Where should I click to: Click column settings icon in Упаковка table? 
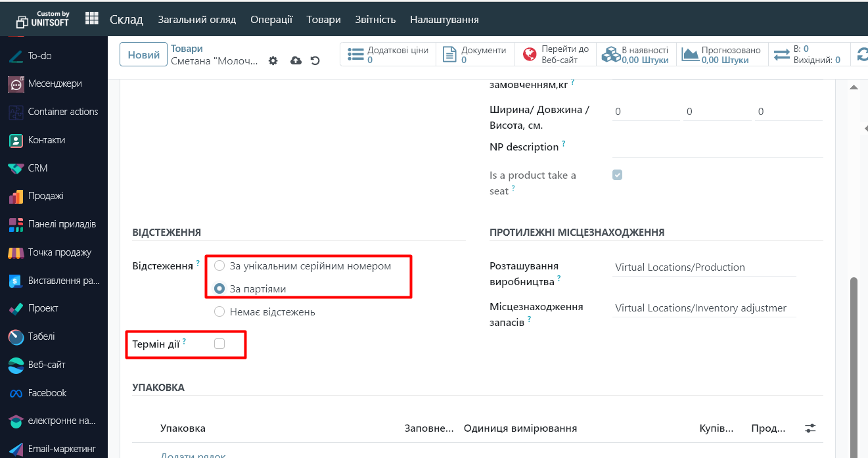coord(810,428)
